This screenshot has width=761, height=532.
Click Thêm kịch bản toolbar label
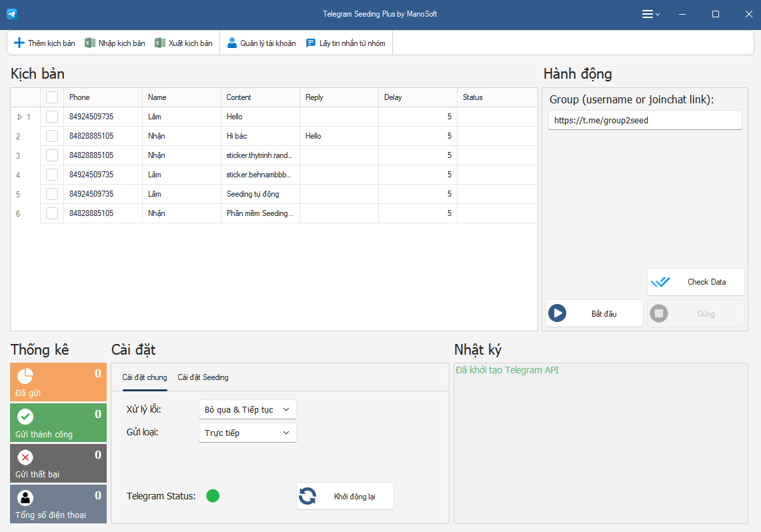tap(51, 43)
